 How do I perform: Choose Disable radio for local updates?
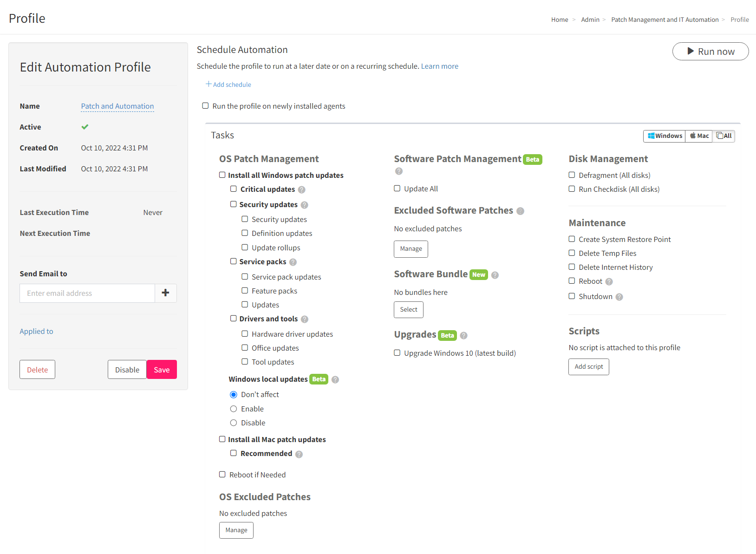click(x=234, y=423)
